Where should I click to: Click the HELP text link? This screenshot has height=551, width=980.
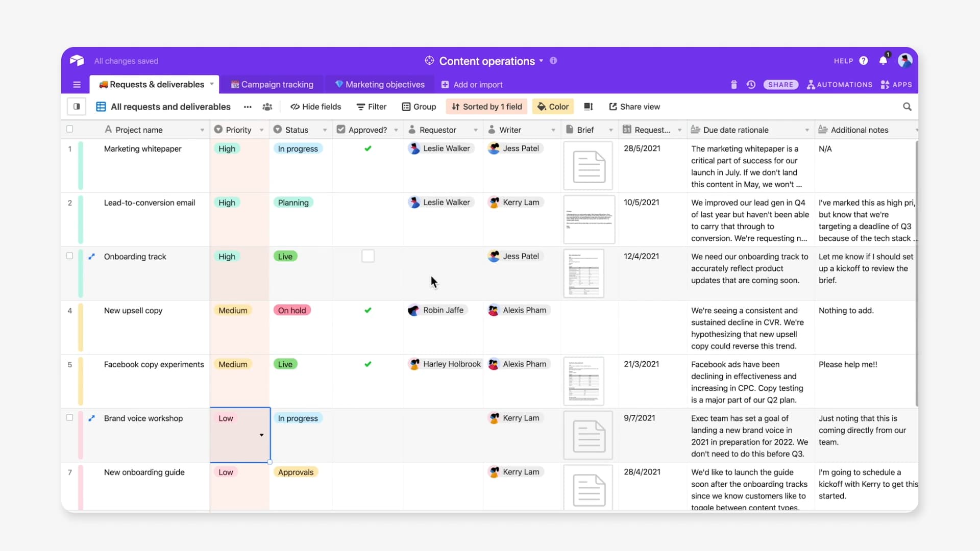(x=843, y=61)
